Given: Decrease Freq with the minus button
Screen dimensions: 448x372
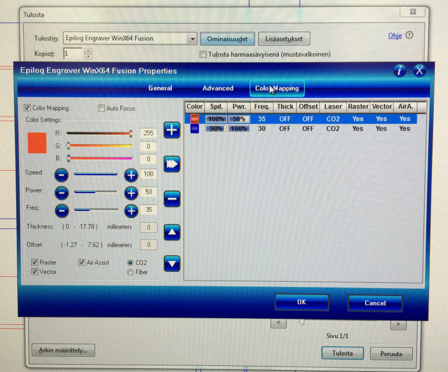Looking at the screenshot, I should [61, 210].
